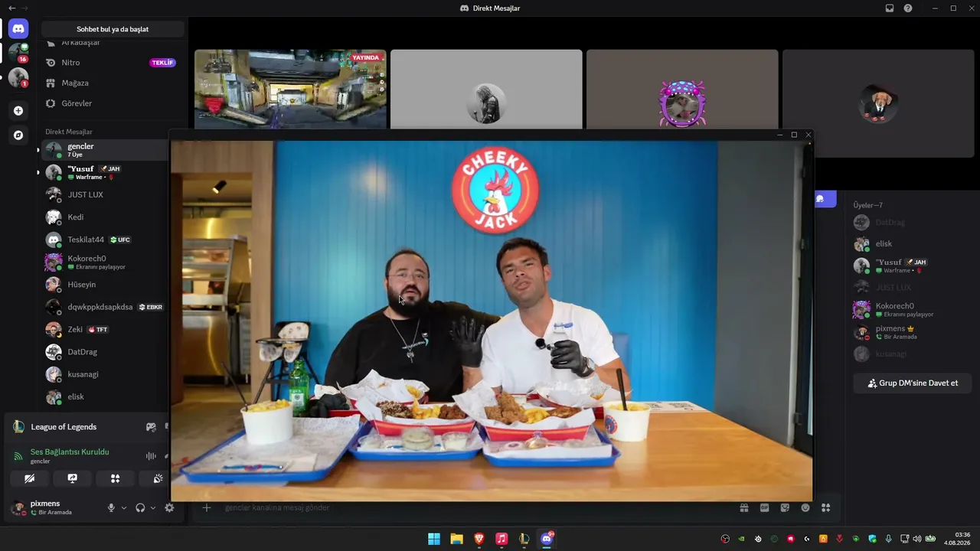Start an activity from the voice panel

115,478
